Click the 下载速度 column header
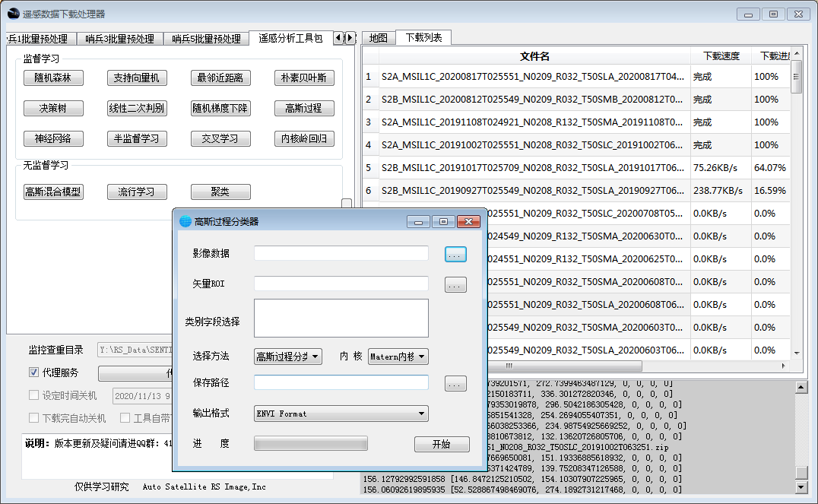Screen dimensions: 818x504 pos(721,56)
